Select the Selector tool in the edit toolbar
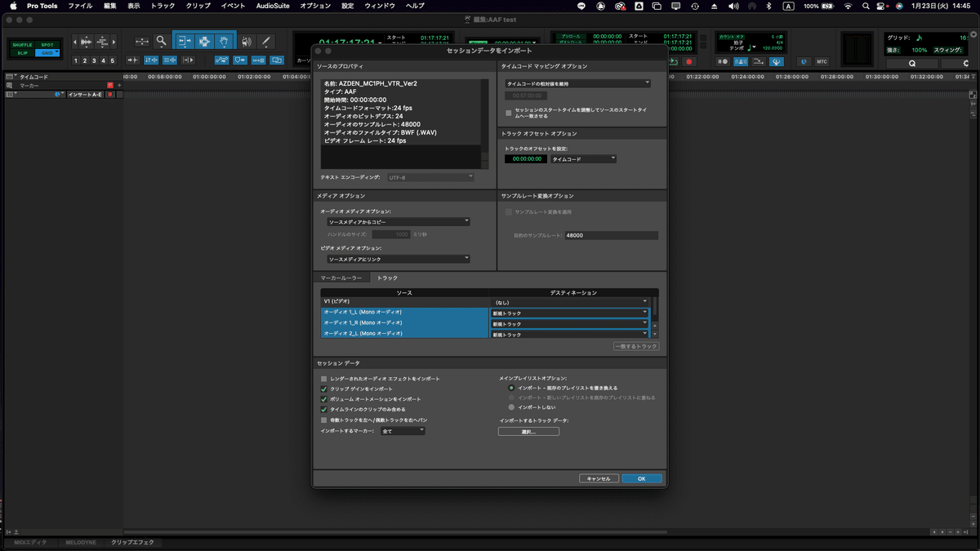The image size is (980, 551). click(204, 41)
